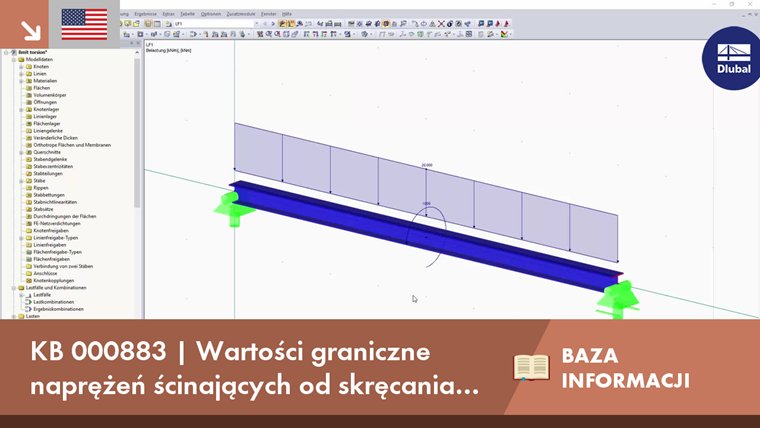This screenshot has height=428, width=760.
Task: Open the Ergebnisse menu
Action: pos(145,14)
